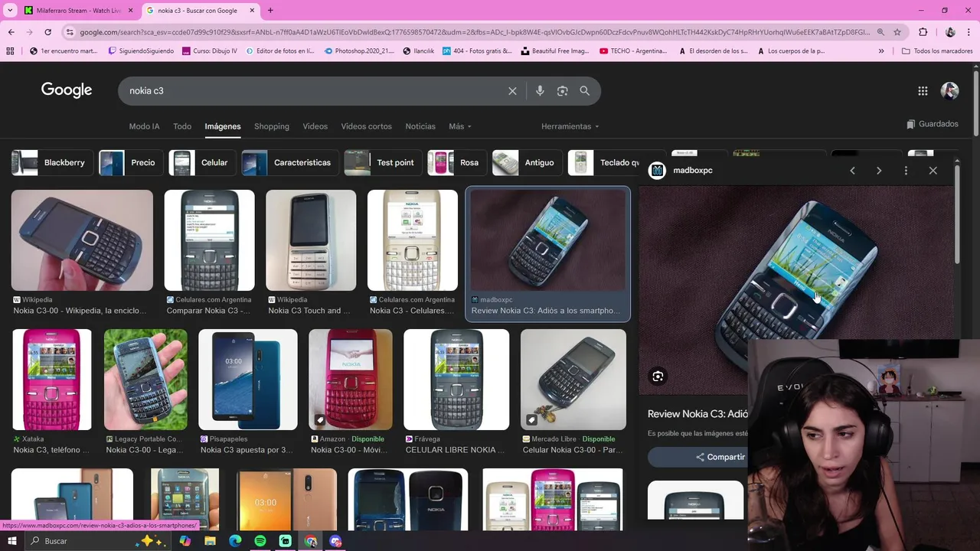Open bookmarks apps grid icon
The image size is (980, 551).
pyautogui.click(x=10, y=51)
